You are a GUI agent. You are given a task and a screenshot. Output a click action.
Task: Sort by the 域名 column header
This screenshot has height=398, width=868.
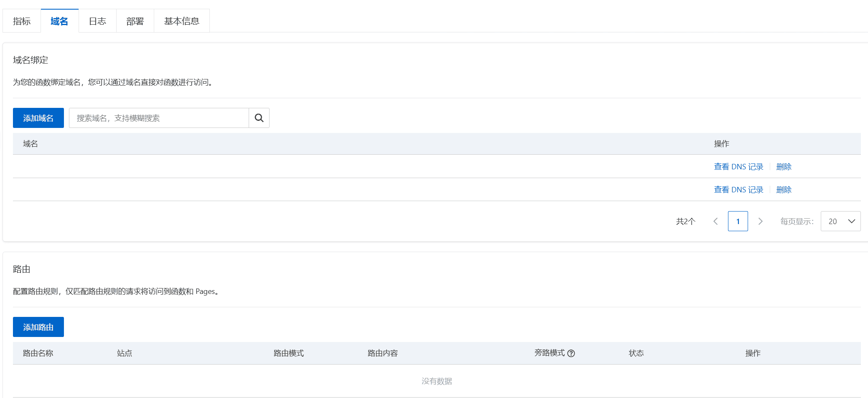coord(30,143)
